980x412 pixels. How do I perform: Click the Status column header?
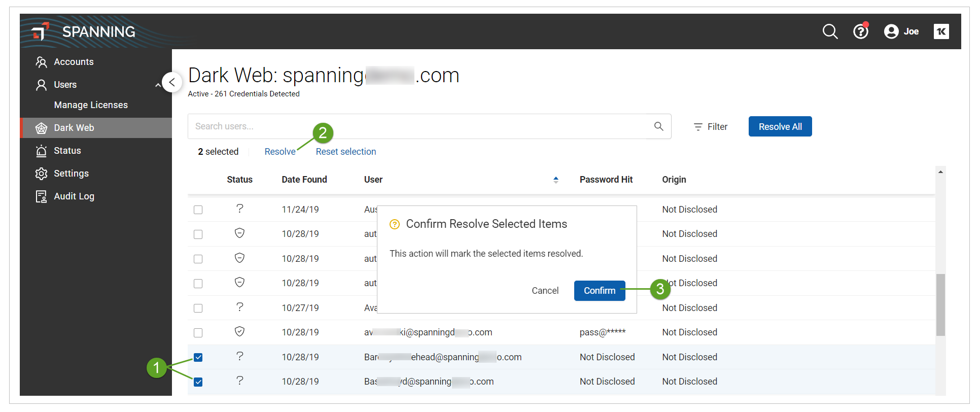point(239,180)
